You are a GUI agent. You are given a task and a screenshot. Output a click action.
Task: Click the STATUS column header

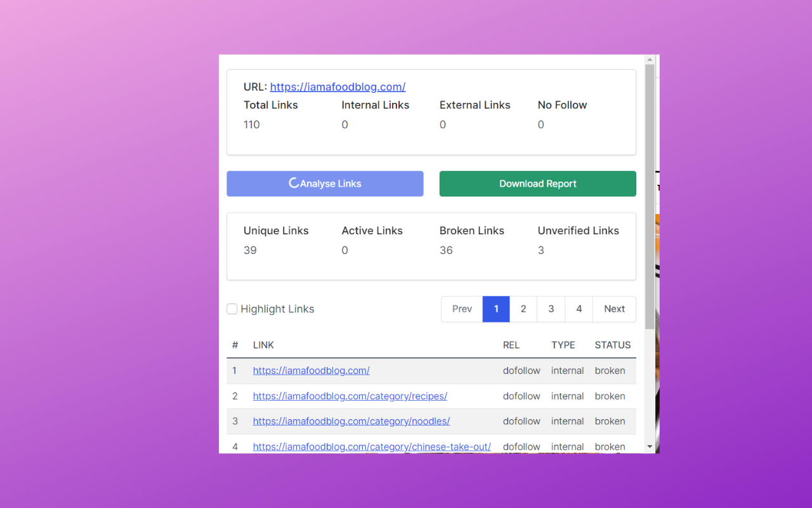(612, 345)
